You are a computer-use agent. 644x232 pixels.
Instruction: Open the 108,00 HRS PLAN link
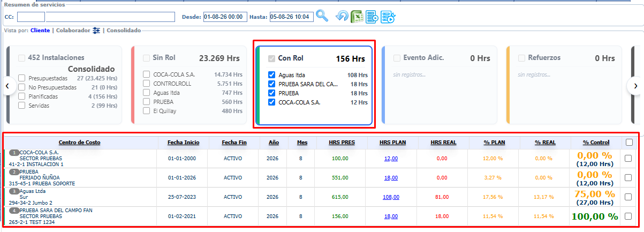tap(391, 197)
